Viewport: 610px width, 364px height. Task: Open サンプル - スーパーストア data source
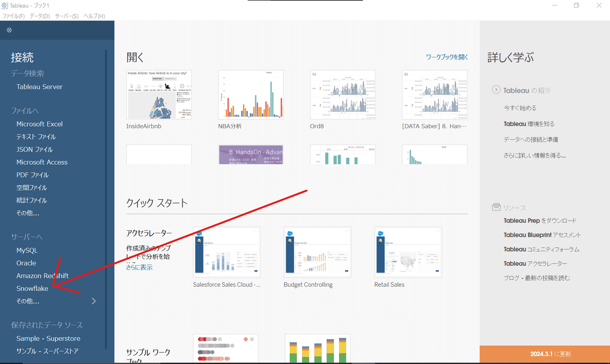point(47,351)
